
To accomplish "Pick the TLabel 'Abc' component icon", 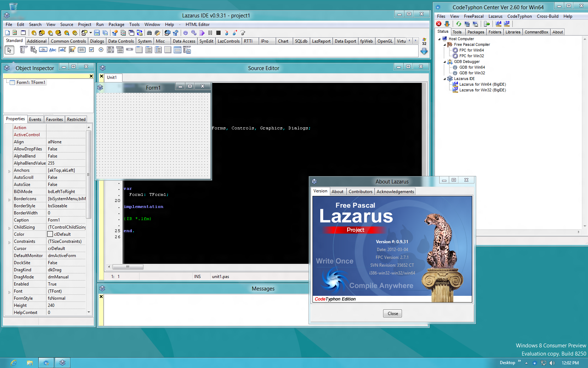I will pos(53,50).
